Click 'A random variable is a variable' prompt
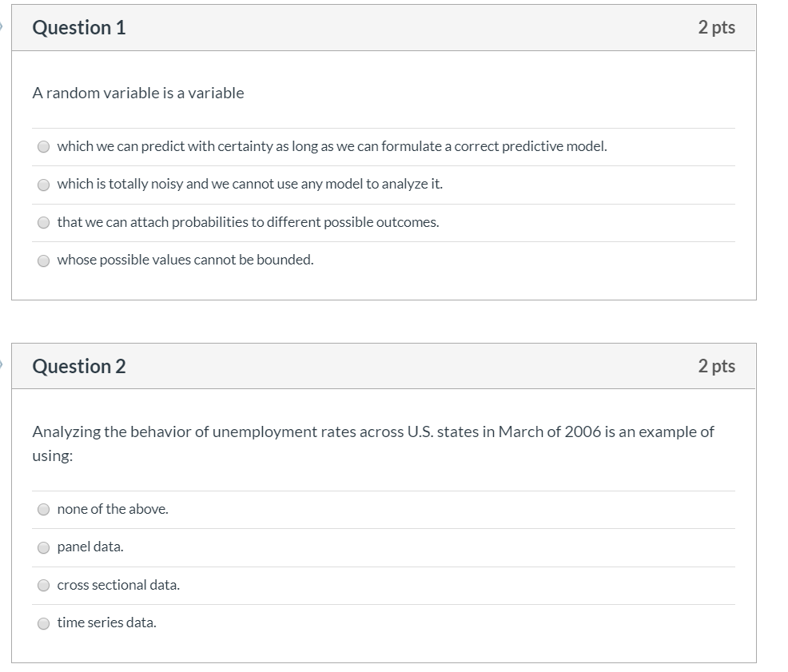Screen dimensions: 788x672 (138, 93)
